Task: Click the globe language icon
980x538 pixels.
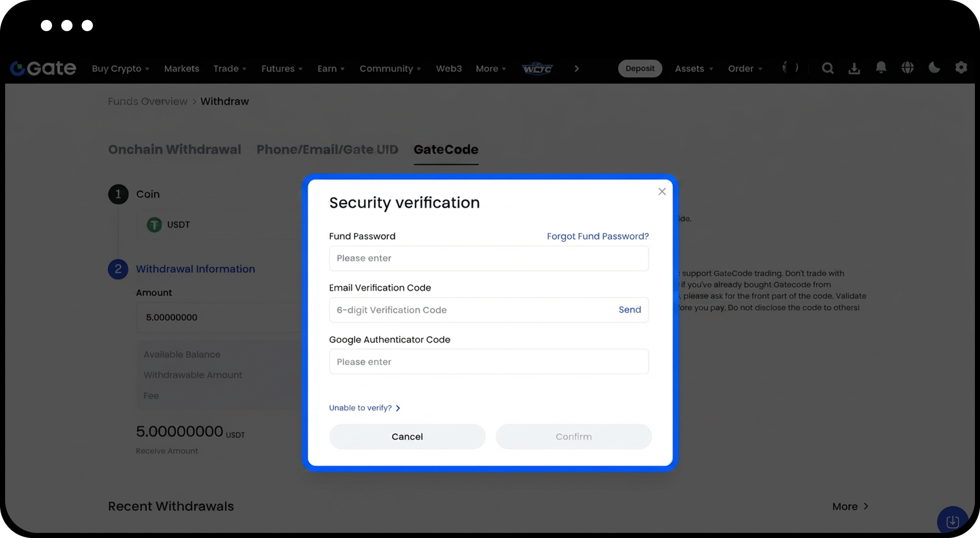Action: pos(908,68)
